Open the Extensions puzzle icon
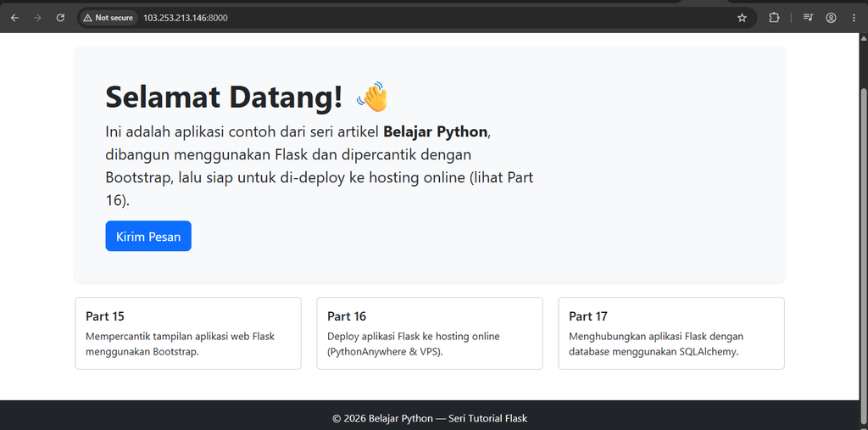This screenshot has width=868, height=430. tap(774, 18)
